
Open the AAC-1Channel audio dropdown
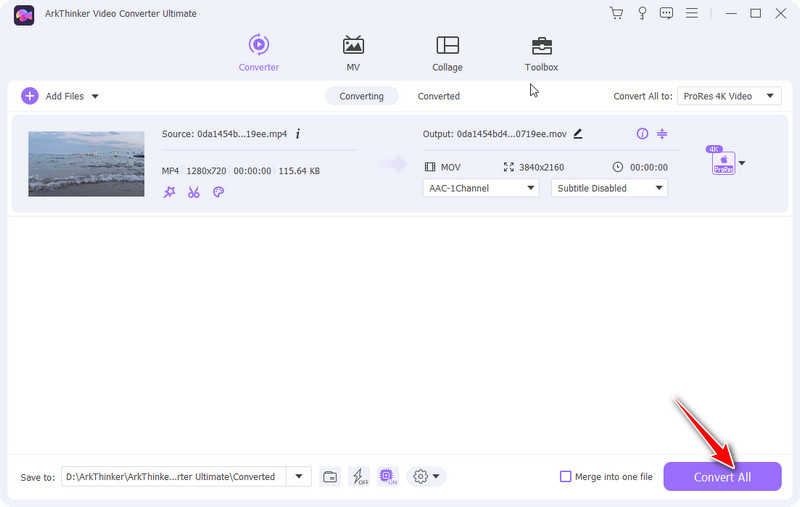coord(481,188)
